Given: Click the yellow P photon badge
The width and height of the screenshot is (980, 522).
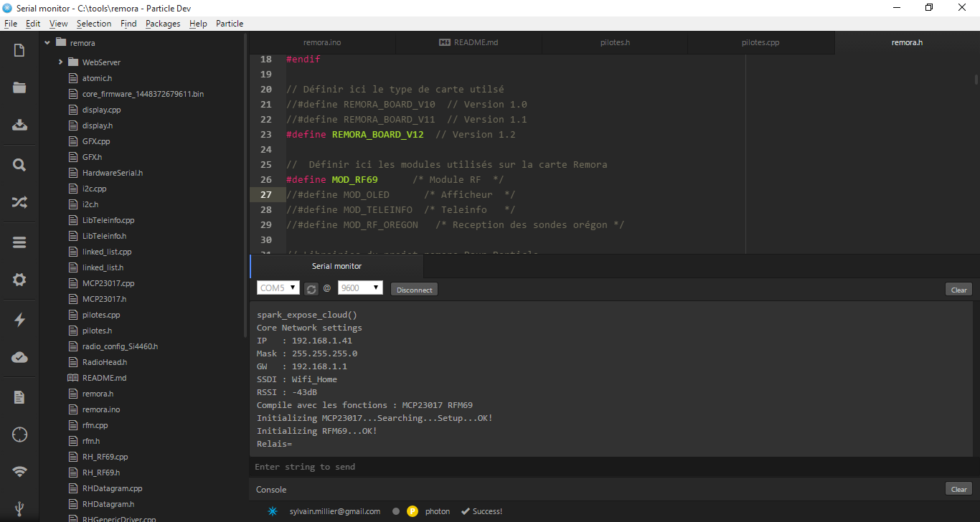Looking at the screenshot, I should [x=413, y=511].
